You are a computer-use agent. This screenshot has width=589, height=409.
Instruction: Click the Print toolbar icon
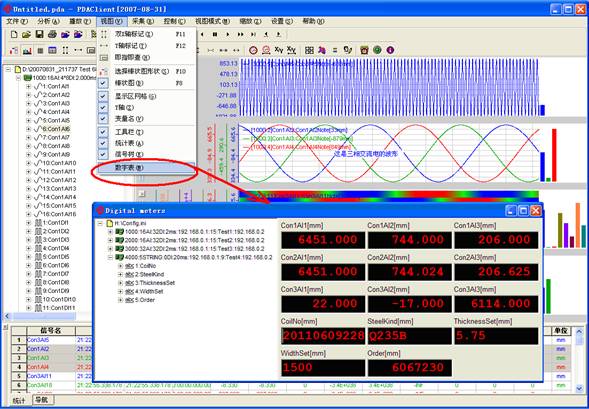(52, 35)
